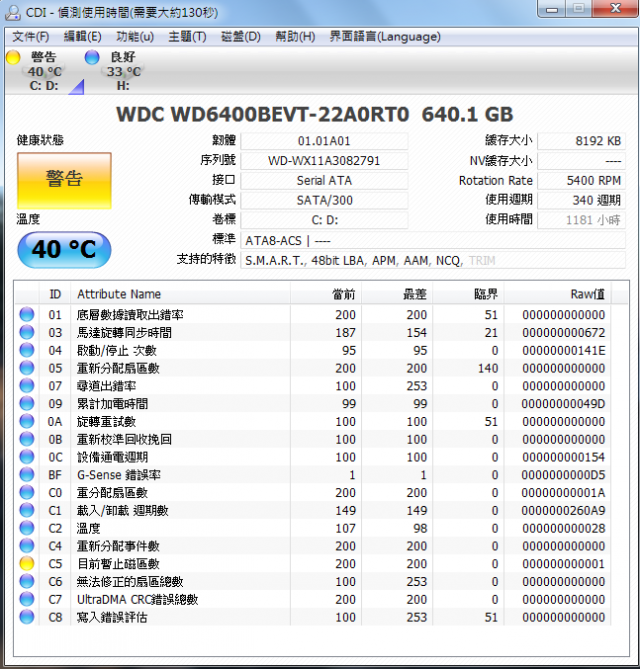
Task: Click the 最差 column header
Action: coord(397,294)
